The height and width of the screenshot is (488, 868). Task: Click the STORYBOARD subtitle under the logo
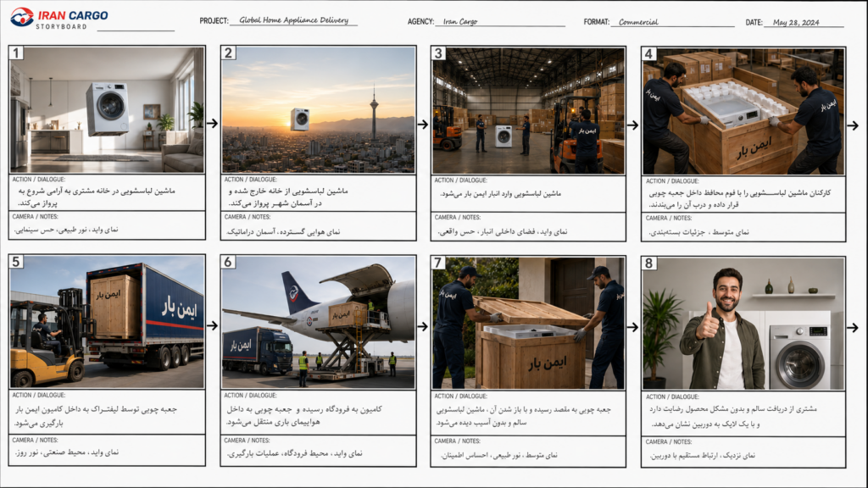point(61,26)
